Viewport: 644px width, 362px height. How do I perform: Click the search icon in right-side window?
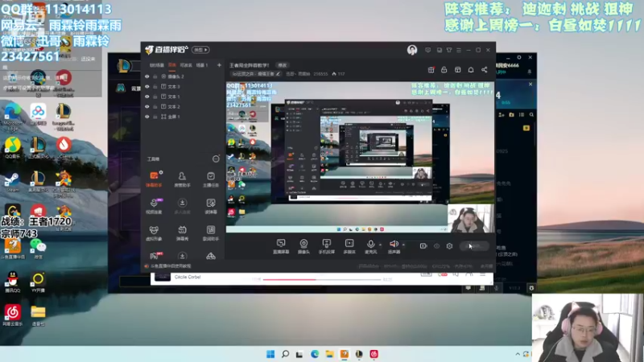point(531,115)
